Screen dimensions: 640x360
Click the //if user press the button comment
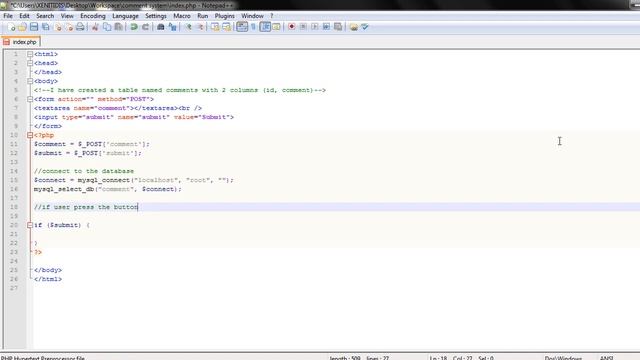[86, 207]
